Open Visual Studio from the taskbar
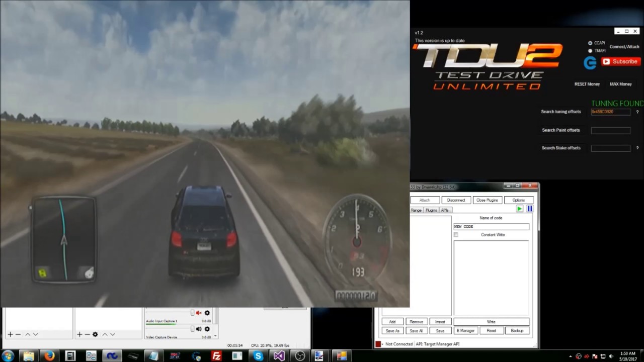Image resolution: width=644 pixels, height=362 pixels. pyautogui.click(x=279, y=356)
